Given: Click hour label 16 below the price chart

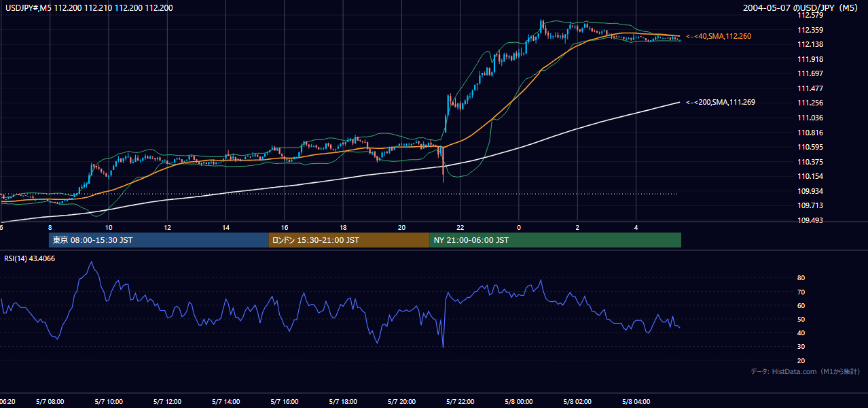Looking at the screenshot, I should click(x=285, y=227).
